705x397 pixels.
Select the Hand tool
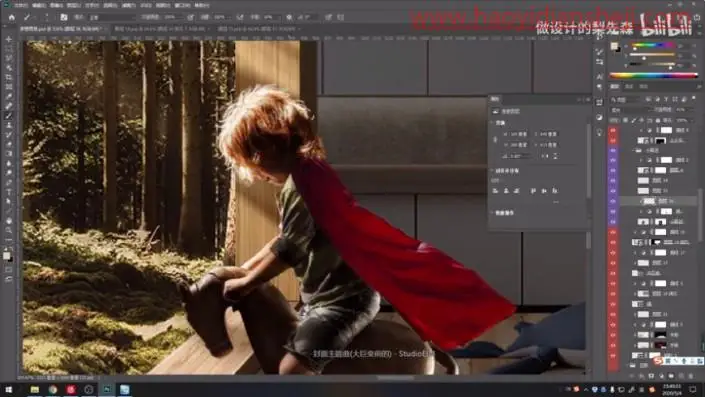(9, 221)
